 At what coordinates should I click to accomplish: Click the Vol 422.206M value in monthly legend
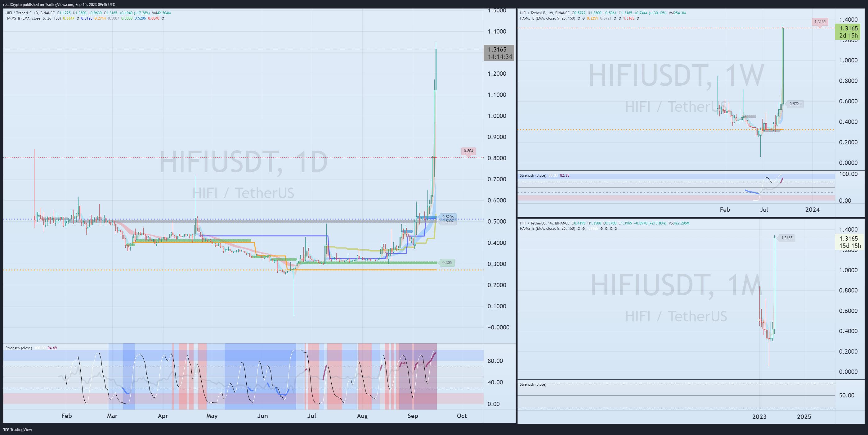[679, 223]
